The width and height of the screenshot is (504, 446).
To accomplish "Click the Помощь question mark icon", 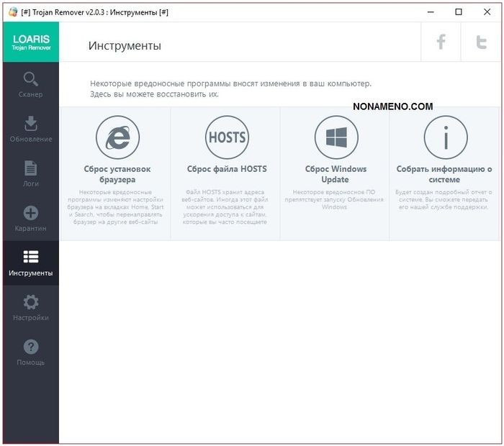I will (x=30, y=347).
